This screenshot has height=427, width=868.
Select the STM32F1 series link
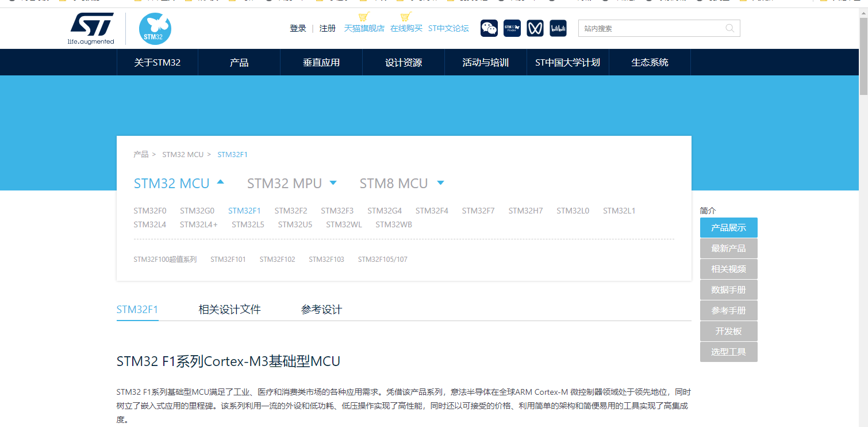[x=244, y=211]
